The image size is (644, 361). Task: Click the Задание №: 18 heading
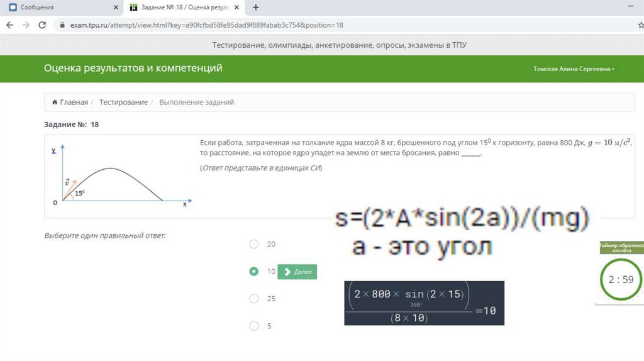(x=71, y=125)
